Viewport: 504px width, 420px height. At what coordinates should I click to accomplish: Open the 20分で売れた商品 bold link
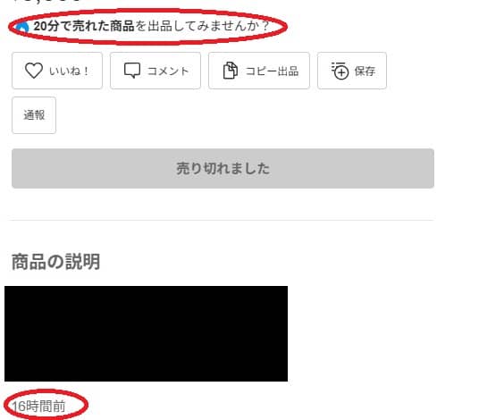pos(84,26)
